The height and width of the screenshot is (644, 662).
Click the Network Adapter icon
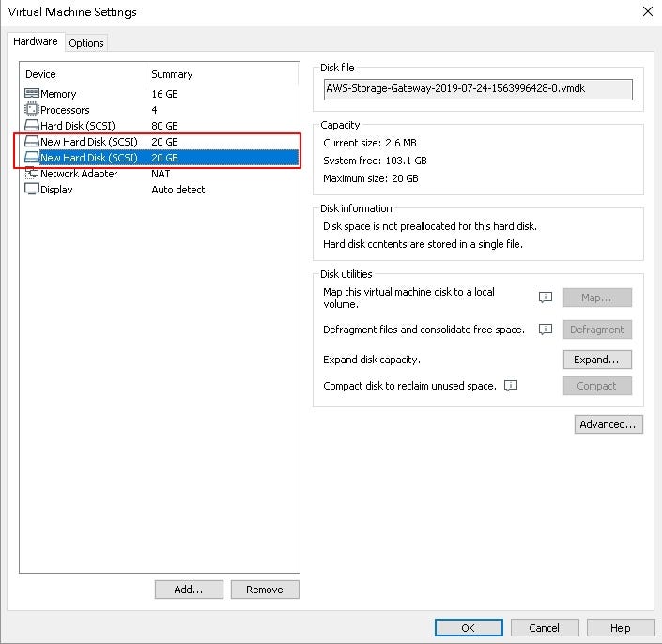click(x=32, y=173)
